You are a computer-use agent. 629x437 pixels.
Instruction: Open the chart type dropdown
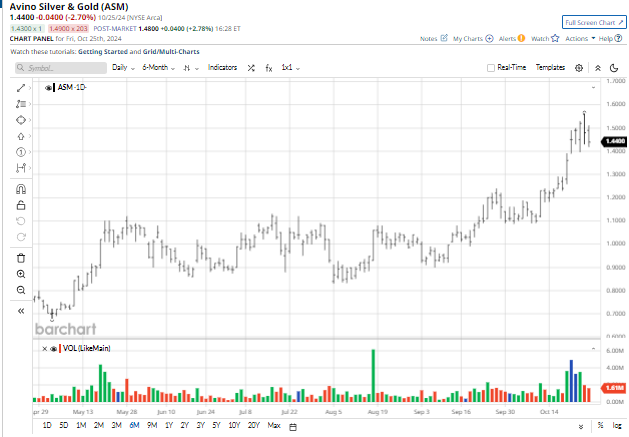pyautogui.click(x=191, y=68)
